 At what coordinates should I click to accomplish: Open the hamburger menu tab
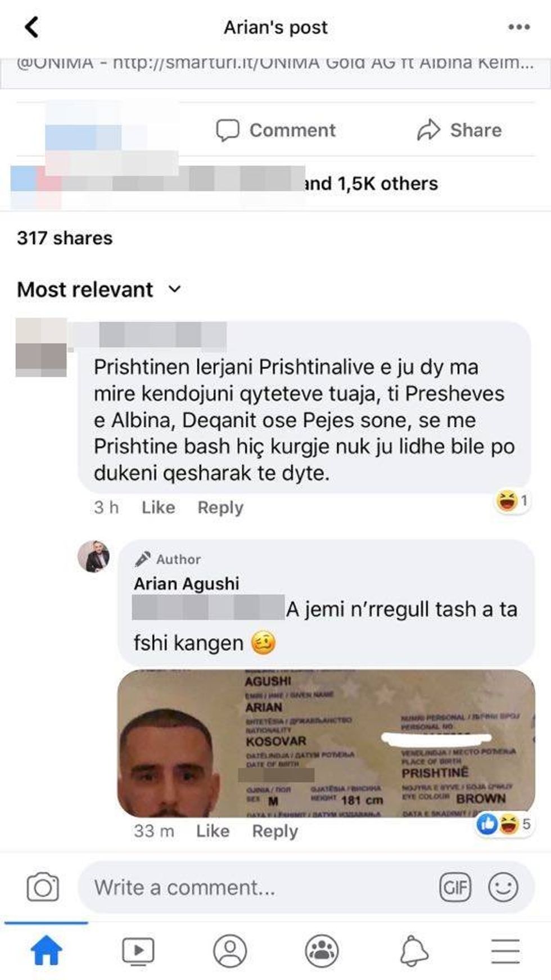tap(505, 951)
